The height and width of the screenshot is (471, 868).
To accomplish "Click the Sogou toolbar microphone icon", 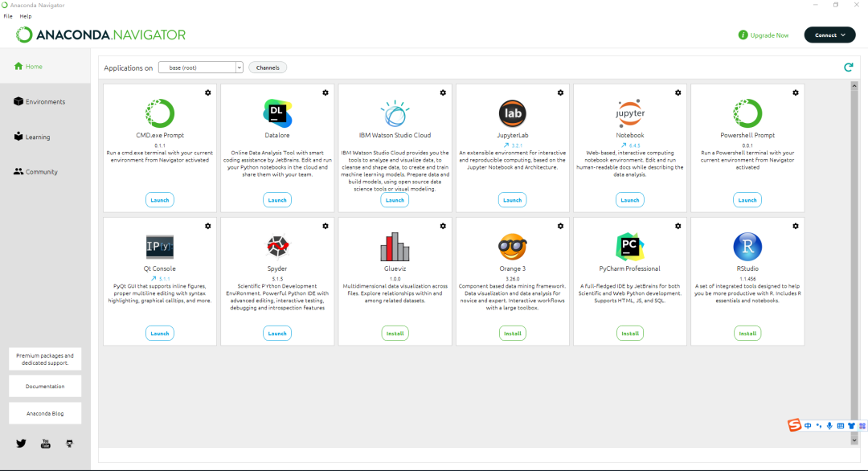I will coord(829,426).
